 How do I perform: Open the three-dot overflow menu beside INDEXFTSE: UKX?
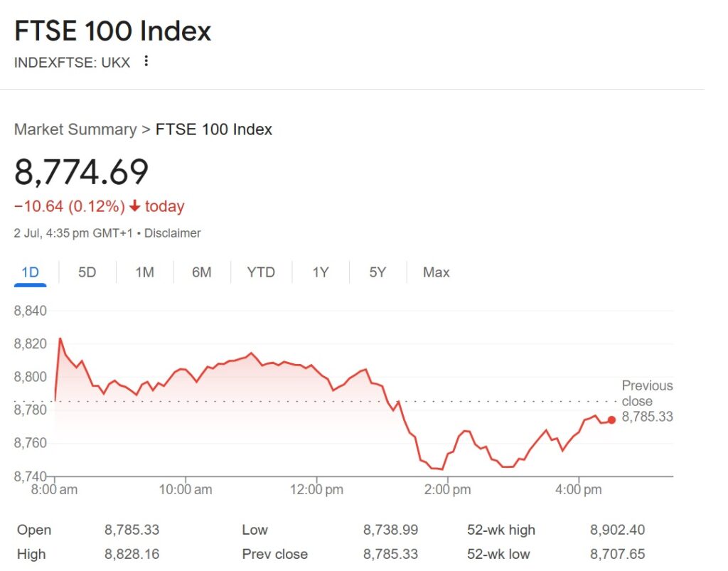(x=146, y=62)
